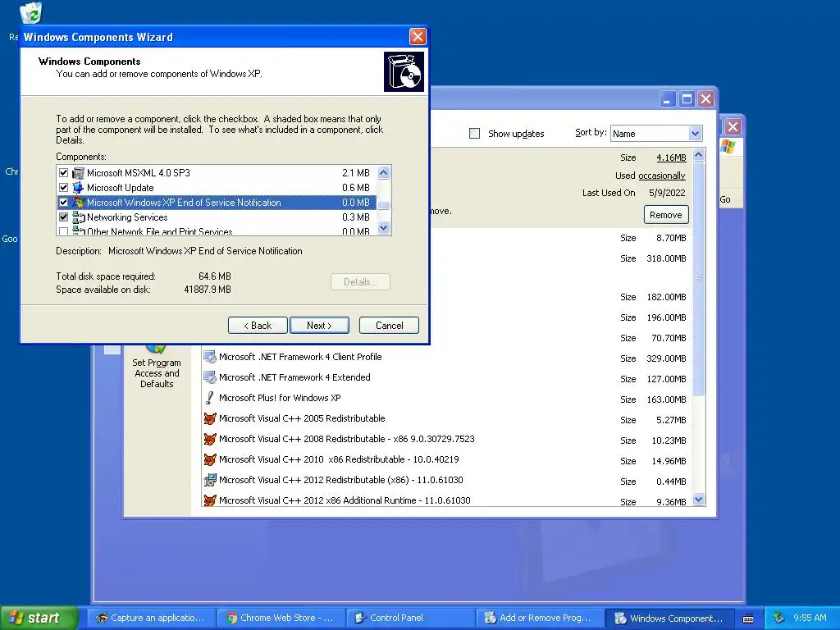Image resolution: width=840 pixels, height=630 pixels.
Task: Open the Start menu
Action: 38,618
